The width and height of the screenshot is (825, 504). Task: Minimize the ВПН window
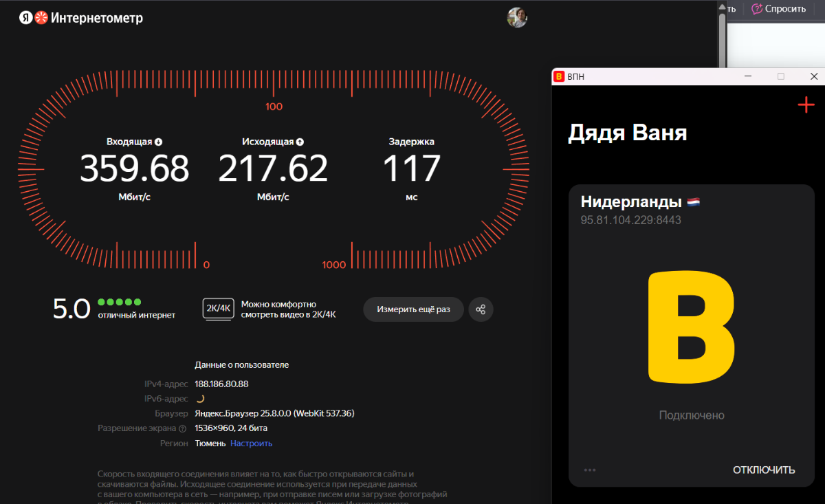747,77
